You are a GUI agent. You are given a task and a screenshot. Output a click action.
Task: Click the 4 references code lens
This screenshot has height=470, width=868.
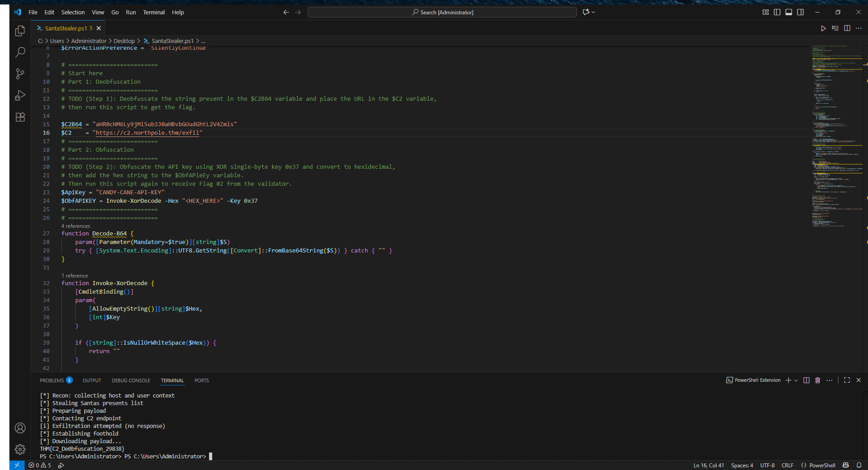click(x=76, y=226)
